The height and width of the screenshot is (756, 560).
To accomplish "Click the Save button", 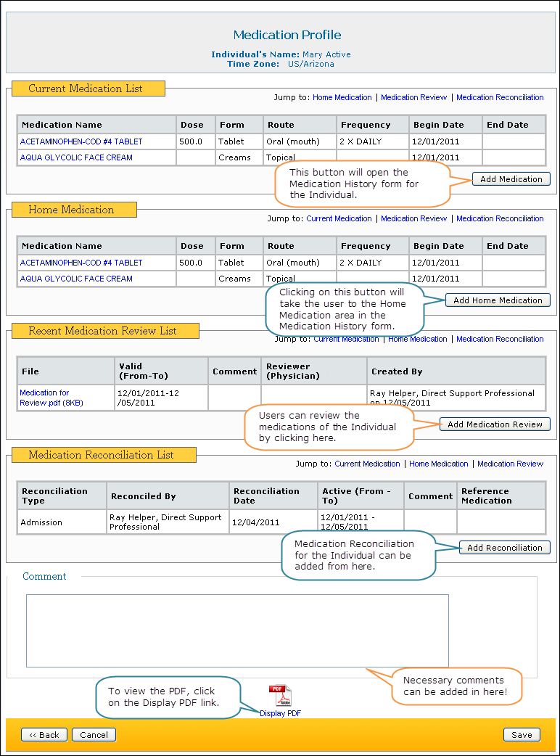I will [522, 735].
